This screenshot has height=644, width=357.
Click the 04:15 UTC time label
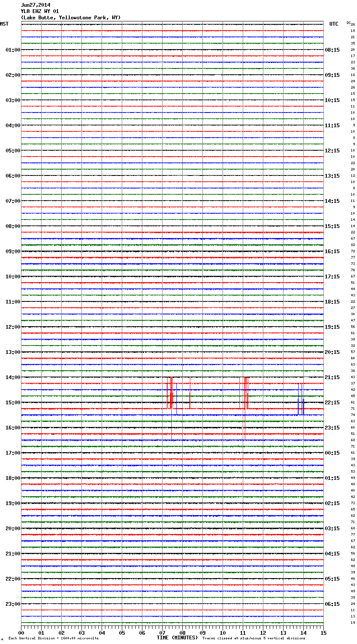332,554
